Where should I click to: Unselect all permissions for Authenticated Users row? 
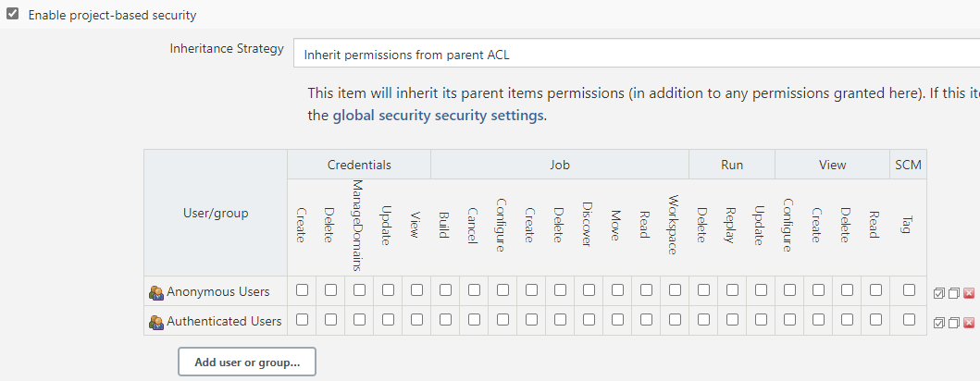pyautogui.click(x=954, y=323)
